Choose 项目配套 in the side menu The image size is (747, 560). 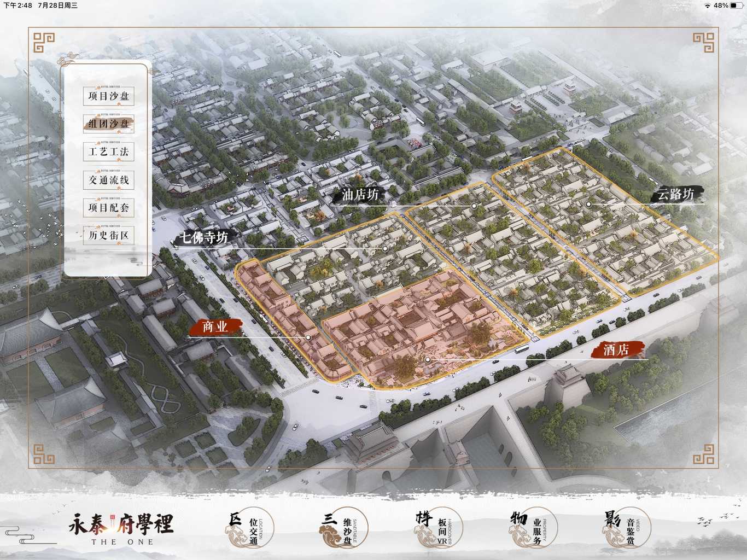(x=109, y=208)
